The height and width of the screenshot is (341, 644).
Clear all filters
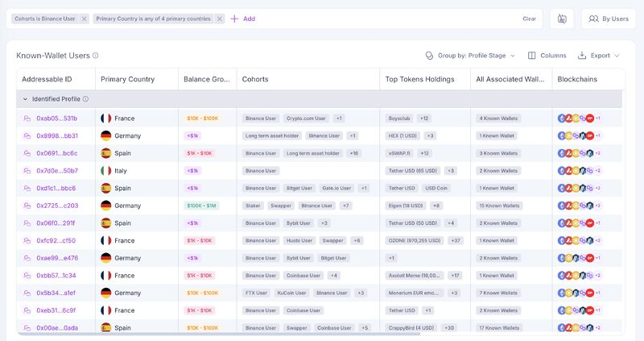[x=529, y=19]
